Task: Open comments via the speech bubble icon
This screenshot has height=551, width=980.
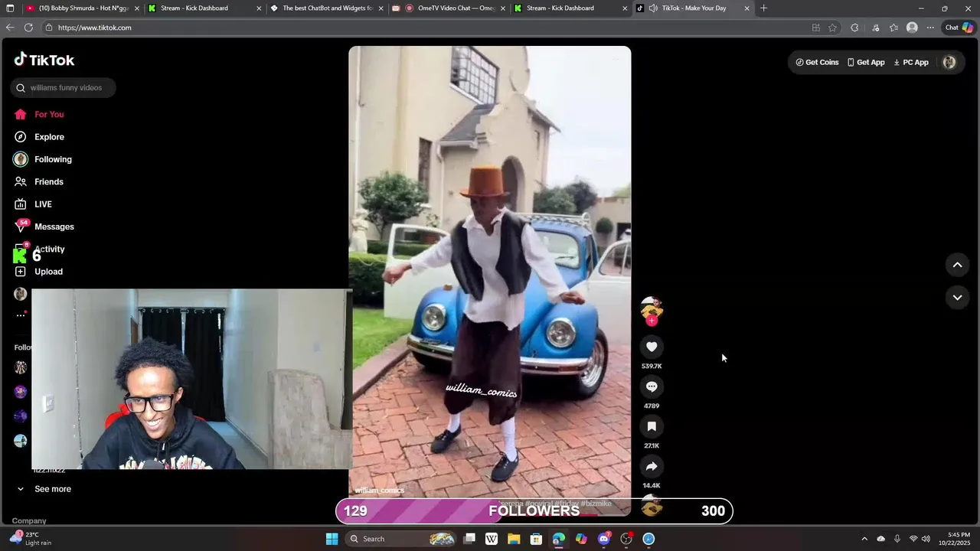Action: [652, 386]
